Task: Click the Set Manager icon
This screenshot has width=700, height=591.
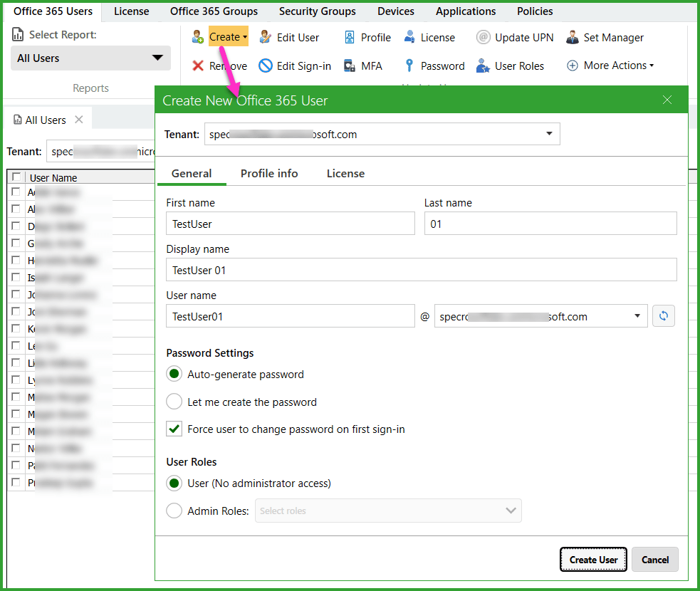Action: (573, 38)
